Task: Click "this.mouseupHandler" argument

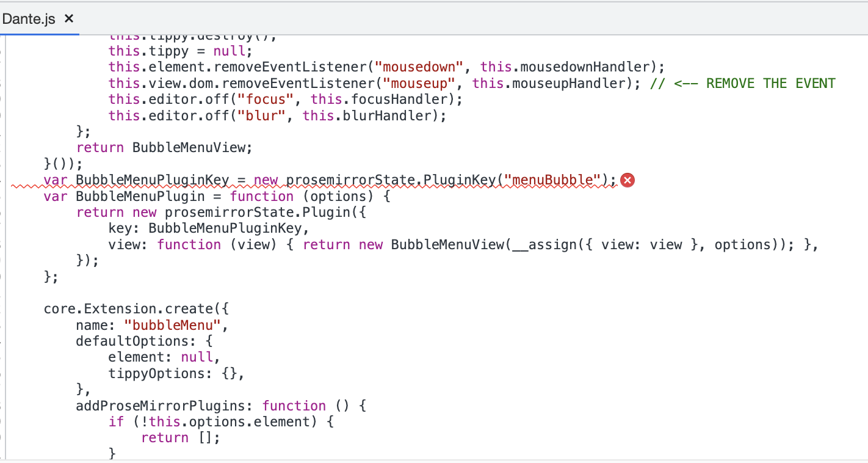Action: (549, 83)
